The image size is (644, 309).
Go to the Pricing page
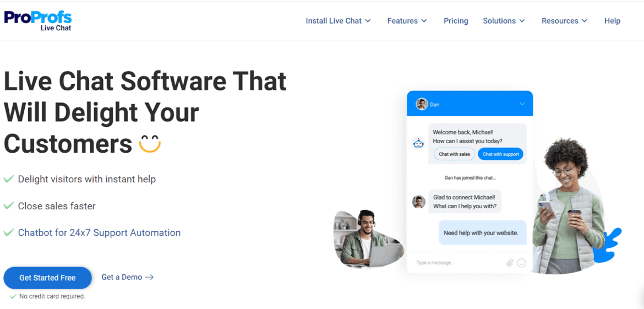tap(456, 20)
